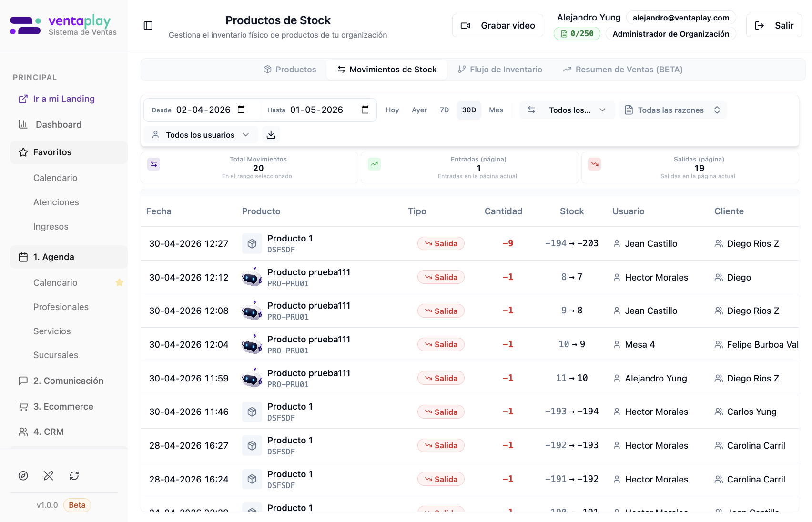Open the Hasta date calendar picker icon

pos(365,110)
